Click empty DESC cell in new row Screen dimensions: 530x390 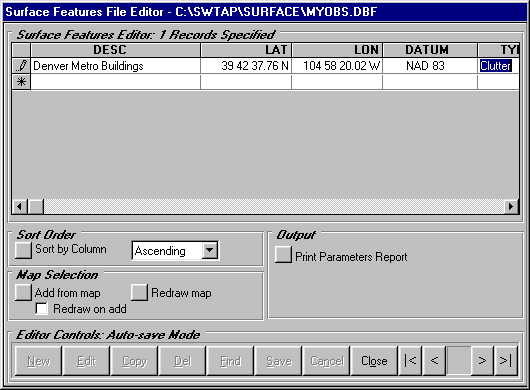pos(116,82)
